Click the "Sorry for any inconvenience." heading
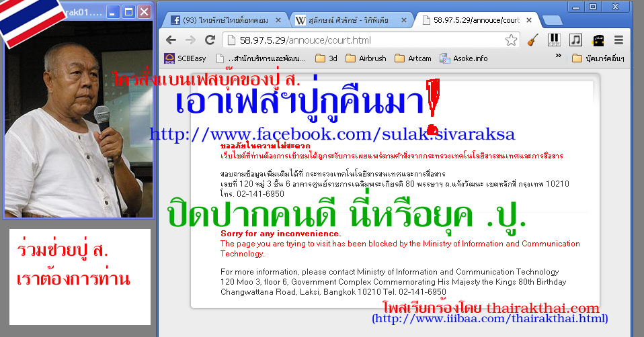Image resolution: width=644 pixels, height=337 pixels. (281, 234)
